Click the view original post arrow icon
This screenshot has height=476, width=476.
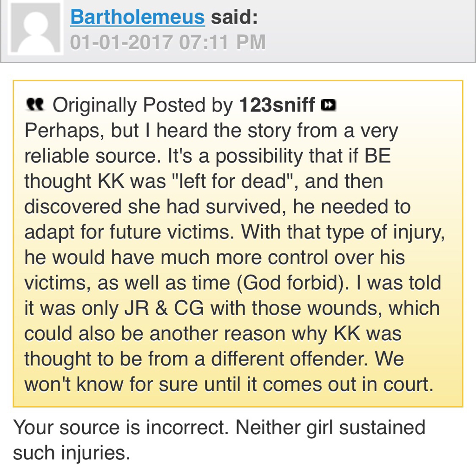(x=329, y=106)
